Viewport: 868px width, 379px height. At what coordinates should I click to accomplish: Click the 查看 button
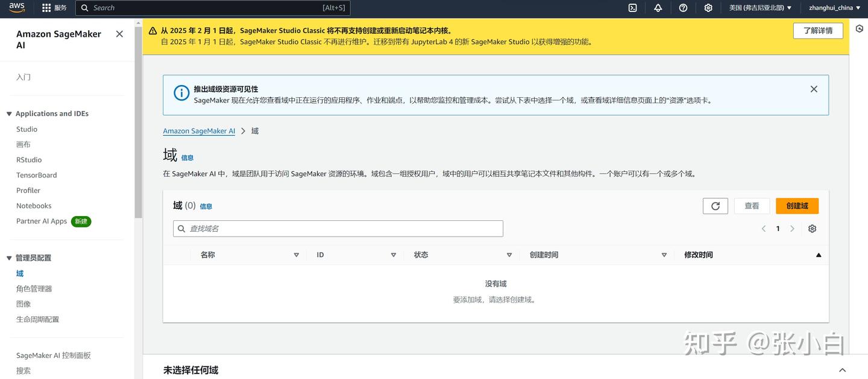[752, 206]
